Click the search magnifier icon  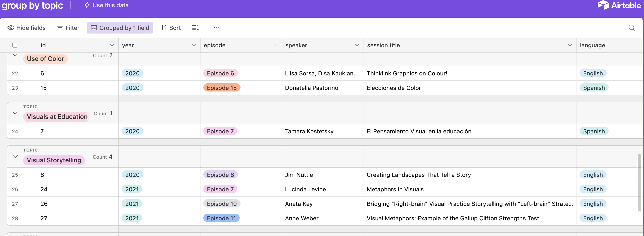[x=632, y=28]
